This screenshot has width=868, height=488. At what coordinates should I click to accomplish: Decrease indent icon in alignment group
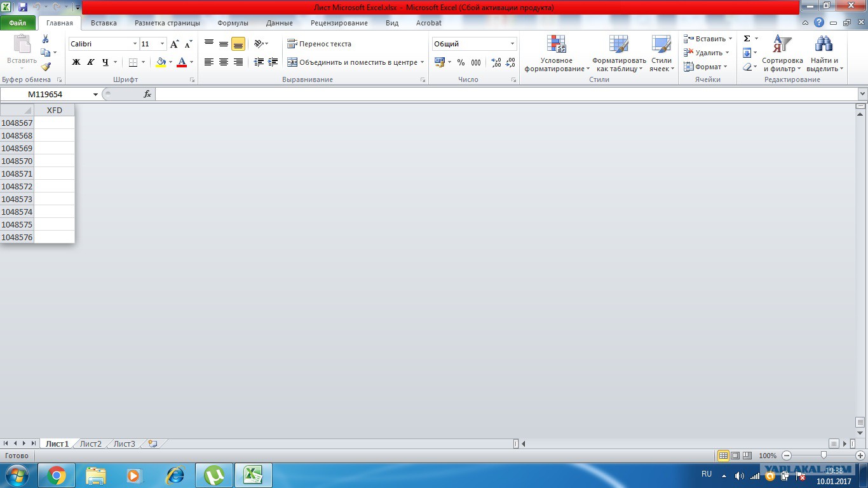tap(259, 62)
